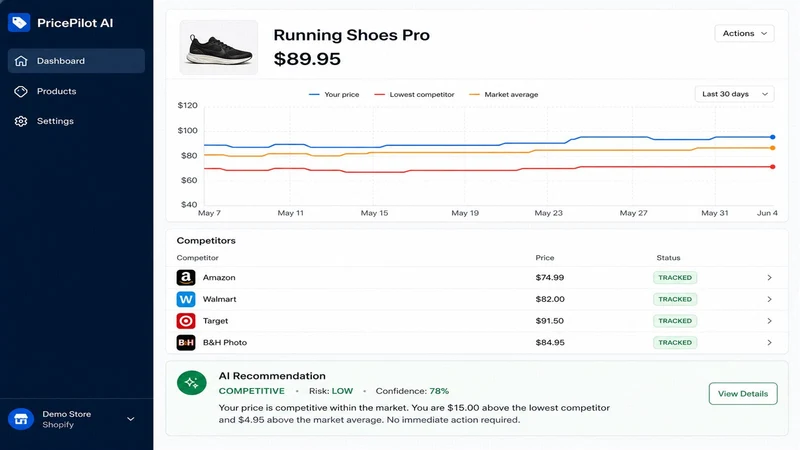
Task: Click the PricePilot AI tag logo
Action: click(19, 22)
